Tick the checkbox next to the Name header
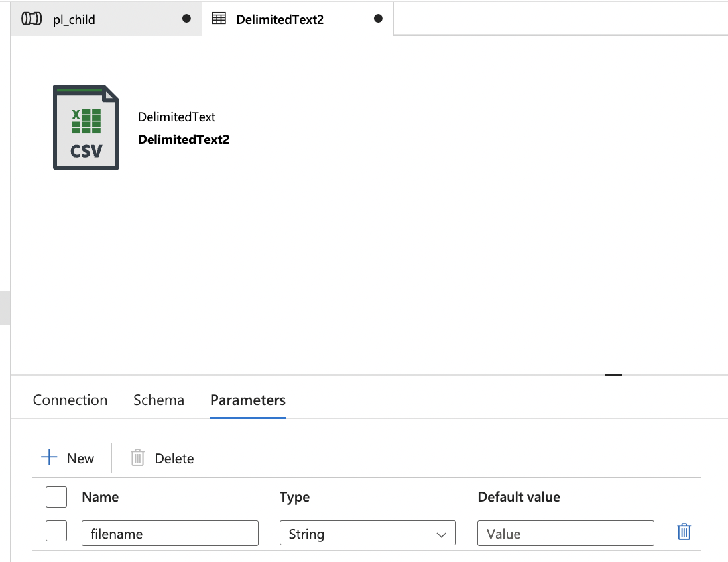Screen dimensions: 728x562 coord(56,496)
